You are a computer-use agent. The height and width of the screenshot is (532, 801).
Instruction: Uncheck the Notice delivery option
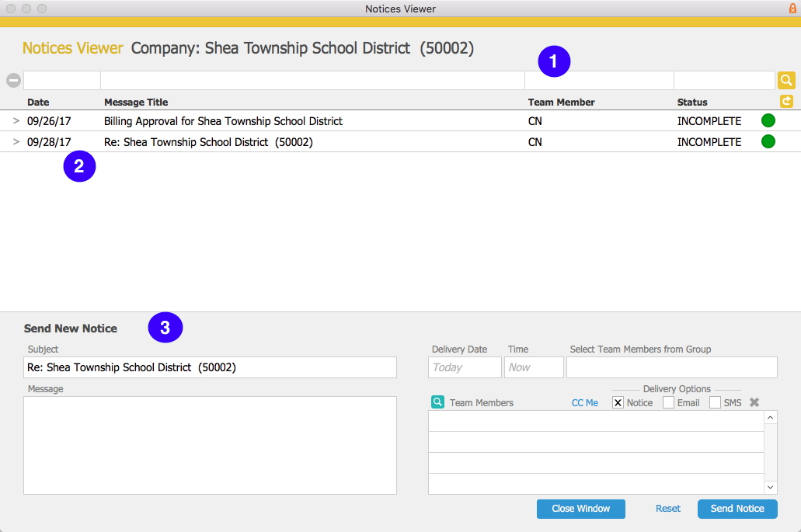[x=618, y=402]
